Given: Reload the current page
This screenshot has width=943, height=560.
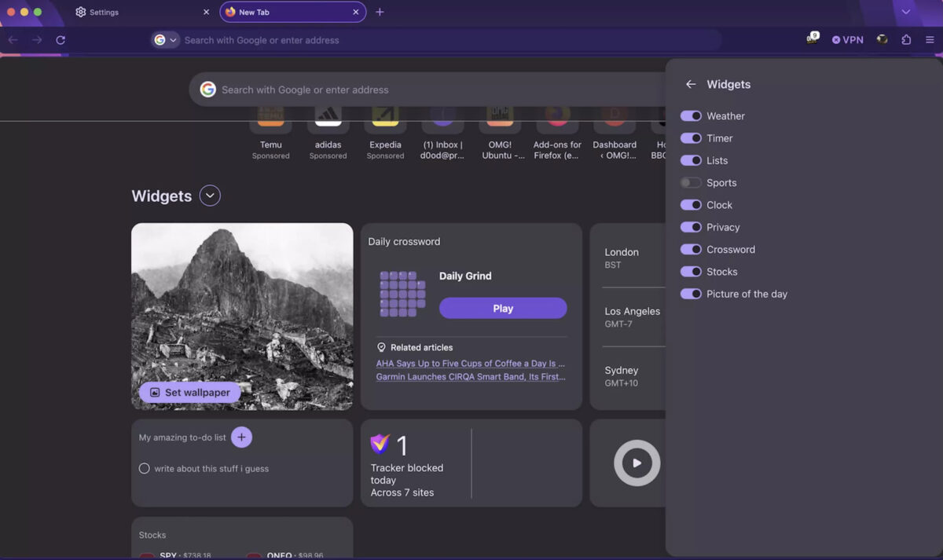Looking at the screenshot, I should click(61, 40).
